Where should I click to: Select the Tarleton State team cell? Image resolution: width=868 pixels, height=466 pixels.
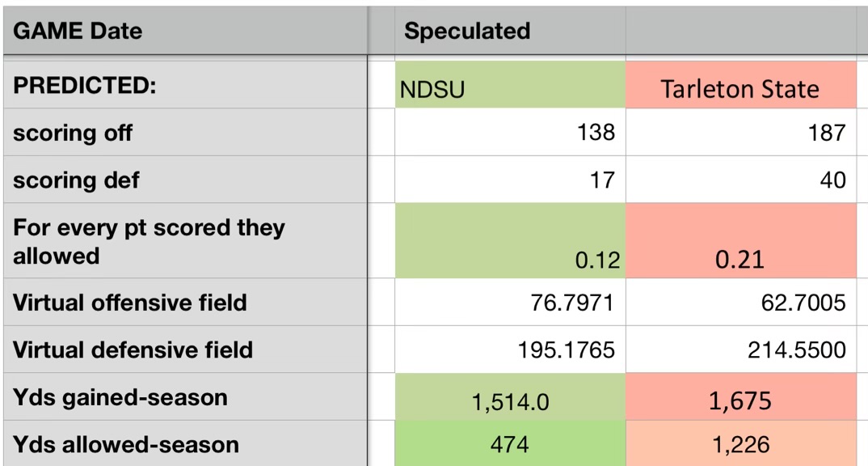coord(740,85)
